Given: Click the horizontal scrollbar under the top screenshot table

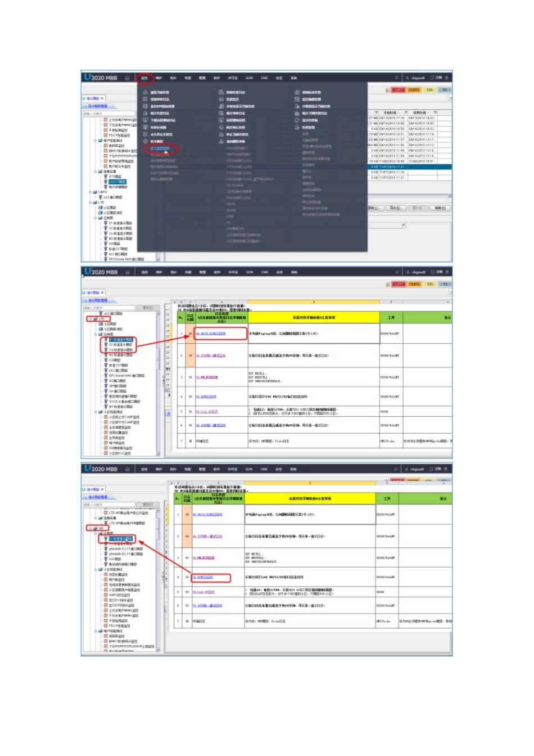Looking at the screenshot, I should 410,196.
